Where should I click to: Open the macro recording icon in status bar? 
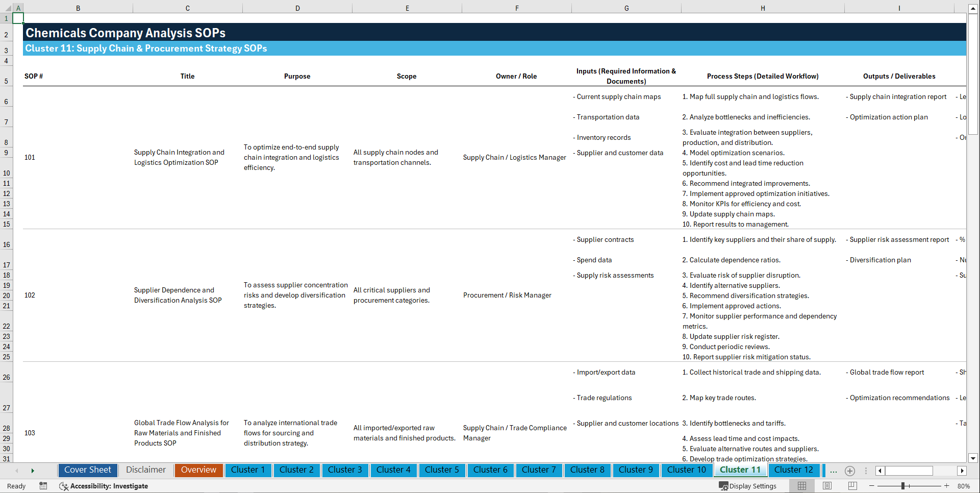[43, 486]
